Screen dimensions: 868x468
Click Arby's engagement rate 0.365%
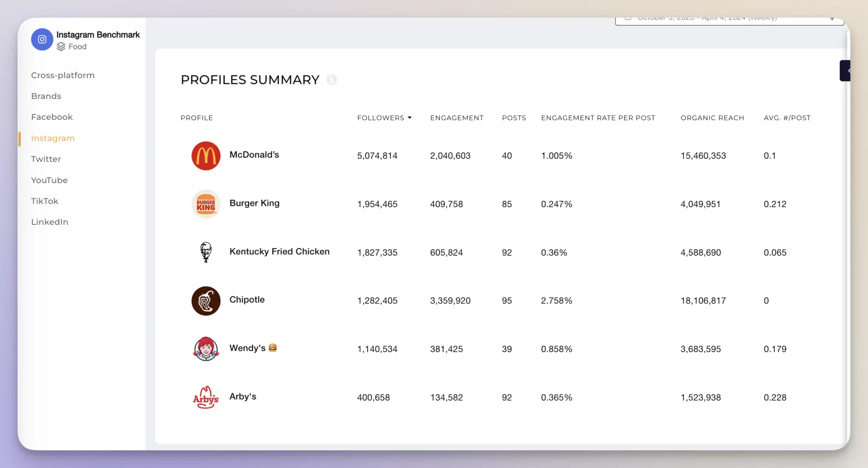[x=556, y=397]
